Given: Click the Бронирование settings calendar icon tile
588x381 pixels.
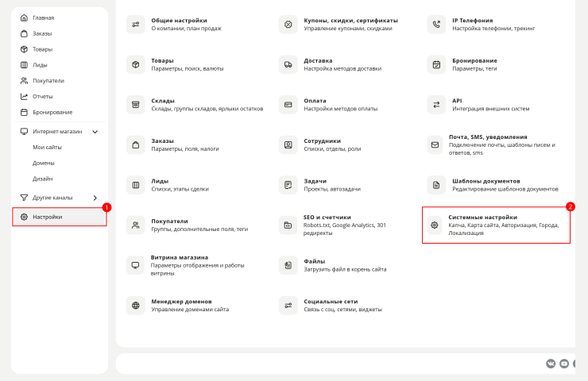Looking at the screenshot, I should tap(436, 65).
